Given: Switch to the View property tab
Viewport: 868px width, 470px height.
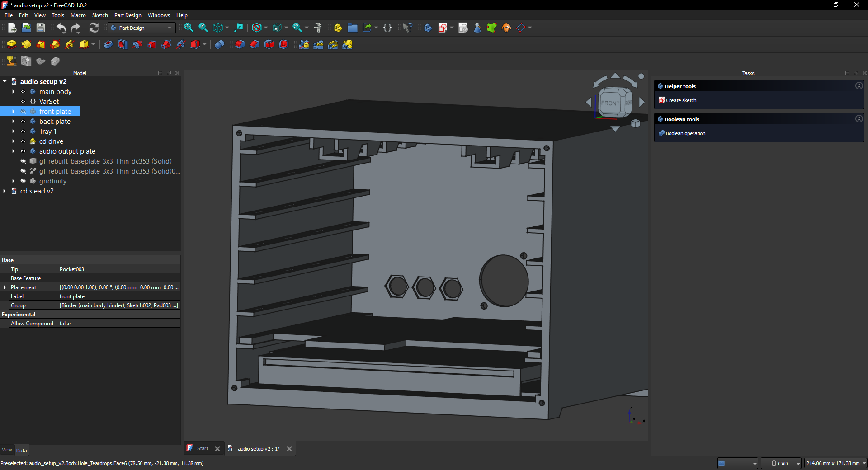Looking at the screenshot, I should [x=7, y=450].
